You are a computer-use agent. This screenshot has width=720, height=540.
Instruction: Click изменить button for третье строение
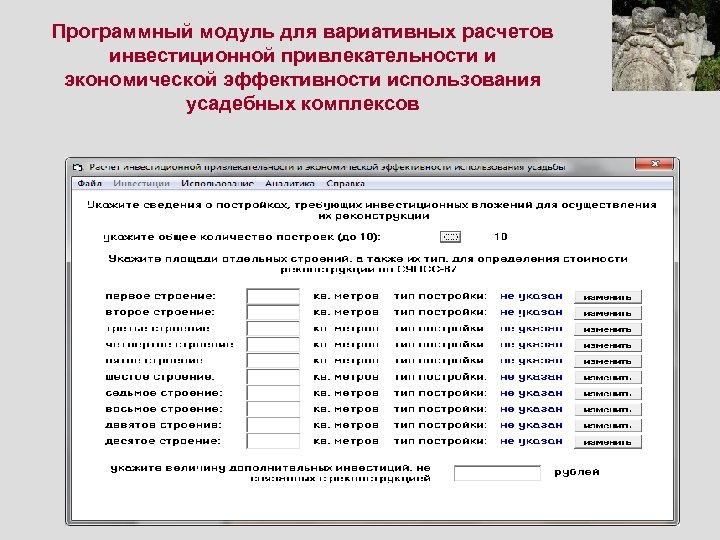[608, 329]
